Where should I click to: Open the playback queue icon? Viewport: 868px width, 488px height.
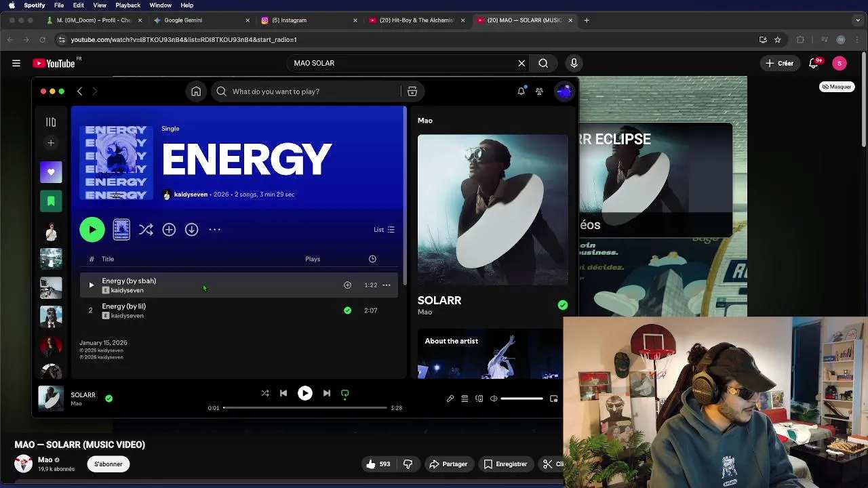click(465, 399)
